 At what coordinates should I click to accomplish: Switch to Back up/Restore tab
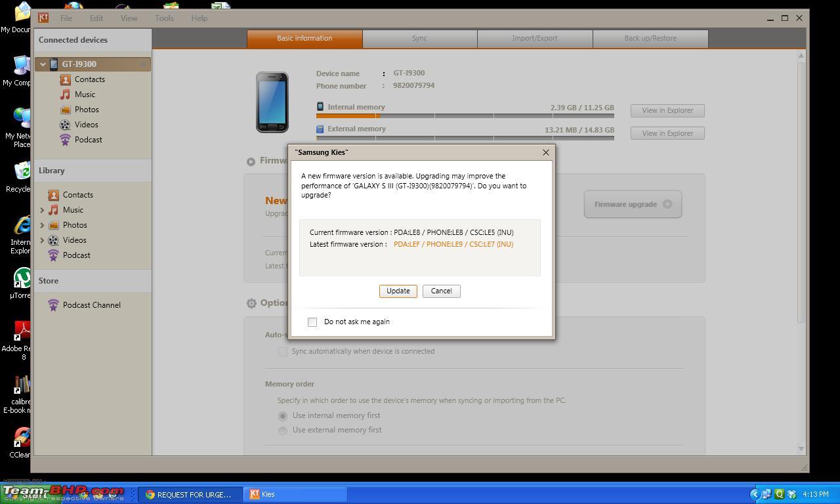point(650,38)
